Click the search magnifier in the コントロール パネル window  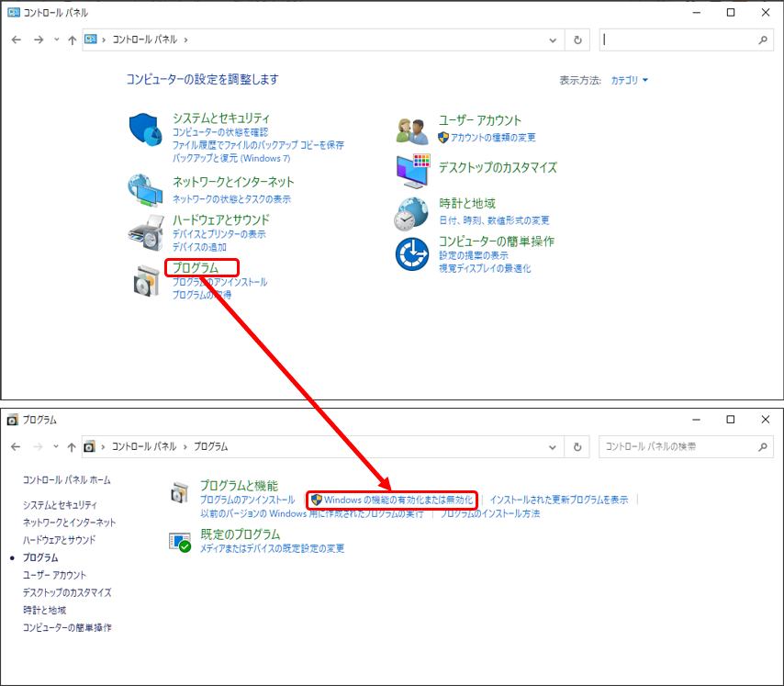(x=763, y=40)
